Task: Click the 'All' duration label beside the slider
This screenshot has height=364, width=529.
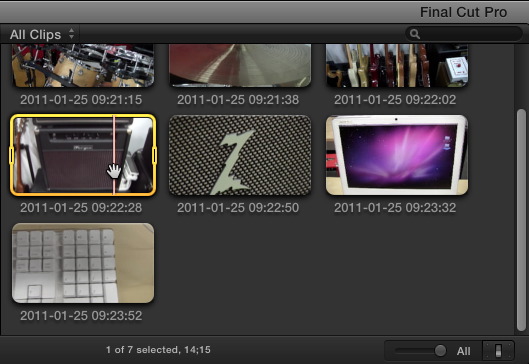Action: 464,351
